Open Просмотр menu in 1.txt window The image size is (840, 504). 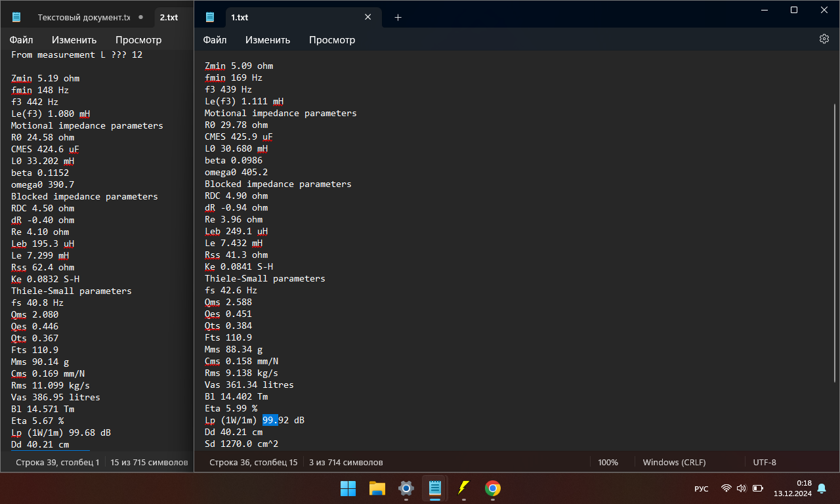pyautogui.click(x=332, y=39)
